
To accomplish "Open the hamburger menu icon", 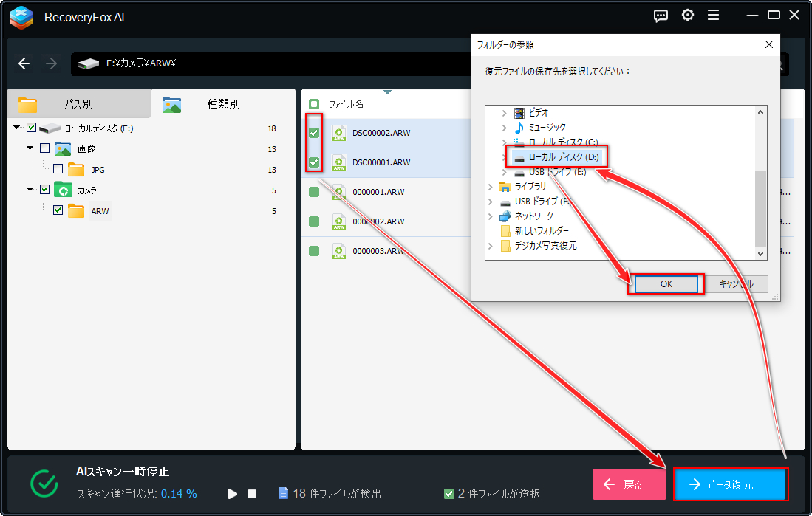I will tap(714, 16).
